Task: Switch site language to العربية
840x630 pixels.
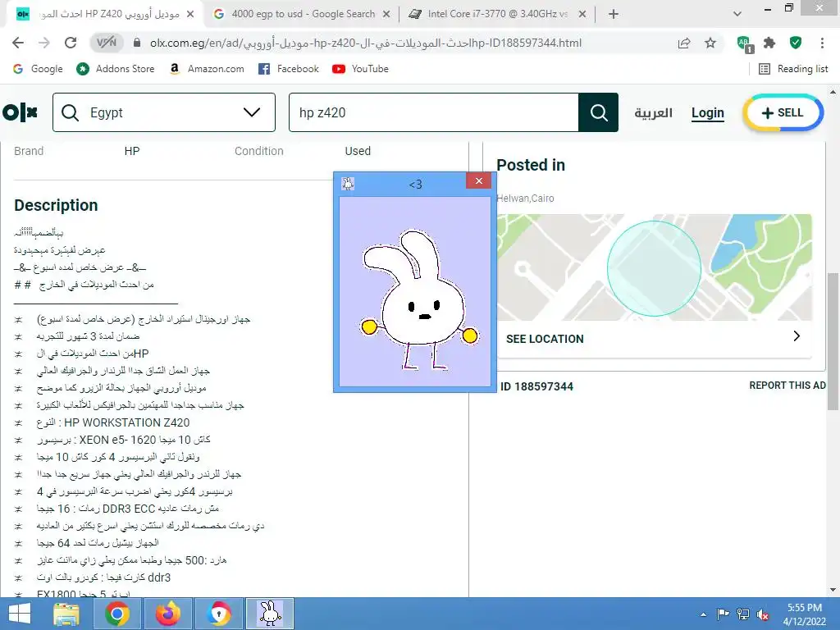Action: (x=653, y=112)
